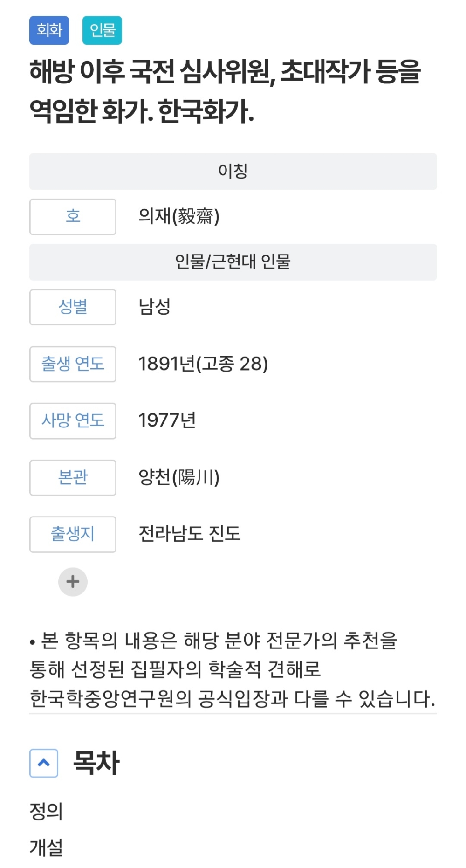
Task: Click the article summary headline
Action: click(x=225, y=91)
